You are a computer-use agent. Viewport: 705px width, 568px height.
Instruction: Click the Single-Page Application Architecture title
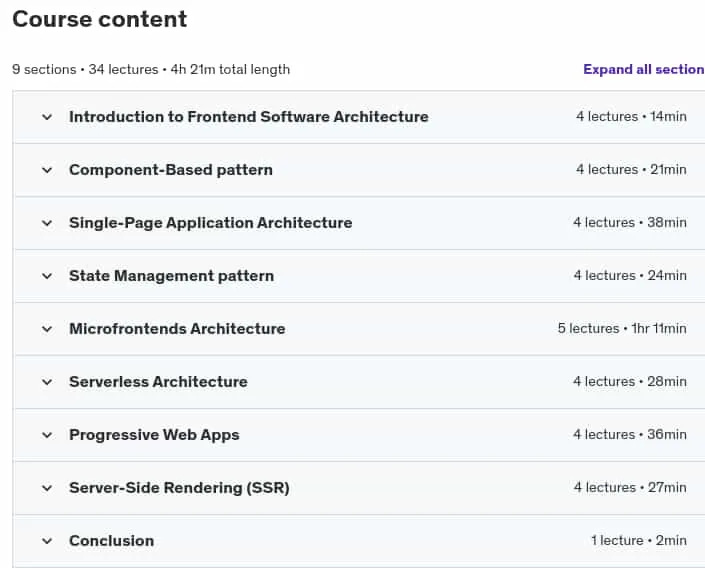210,223
